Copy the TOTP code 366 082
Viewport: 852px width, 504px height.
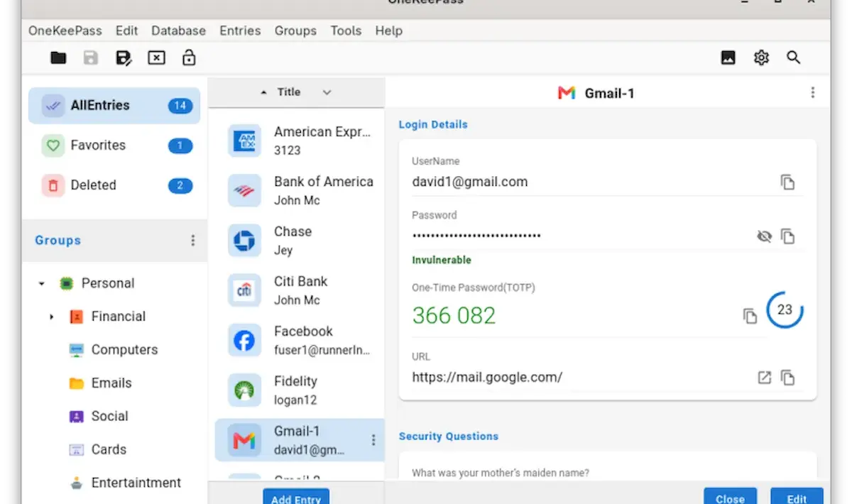750,316
